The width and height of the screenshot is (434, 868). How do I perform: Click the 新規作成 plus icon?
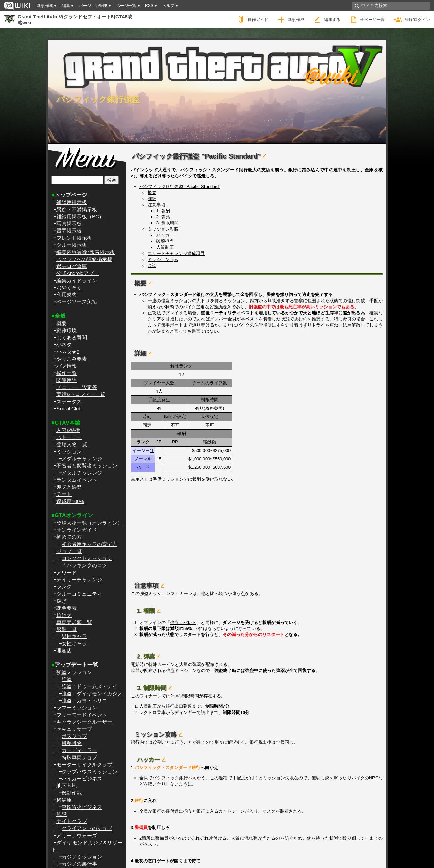click(x=281, y=20)
